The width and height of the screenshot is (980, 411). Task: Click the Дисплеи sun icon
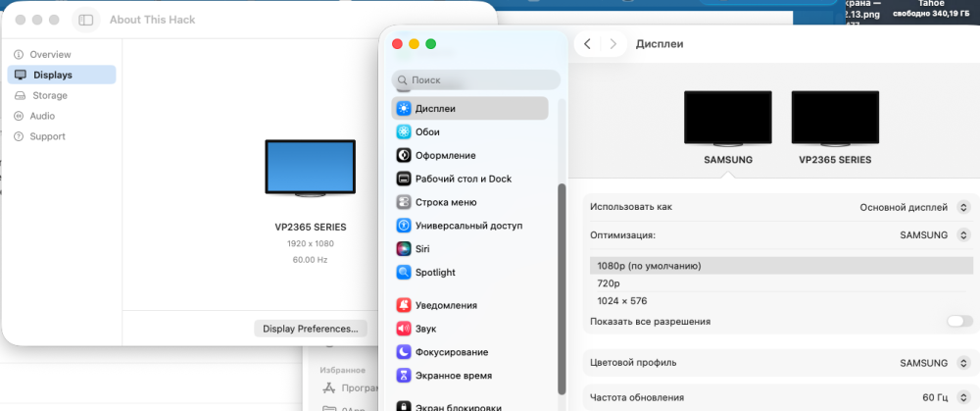pyautogui.click(x=404, y=108)
